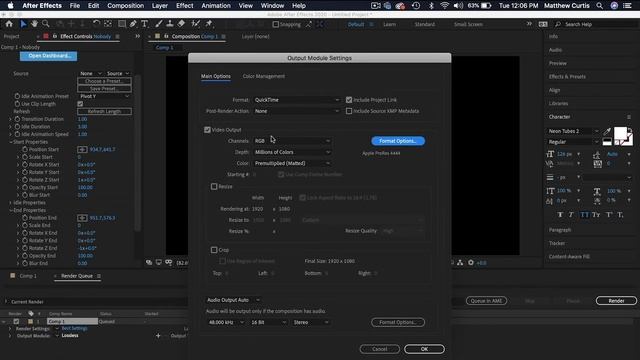Click the Spotlight search icon in menu bar
Viewport: 640px width, 360px height.
point(599,6)
